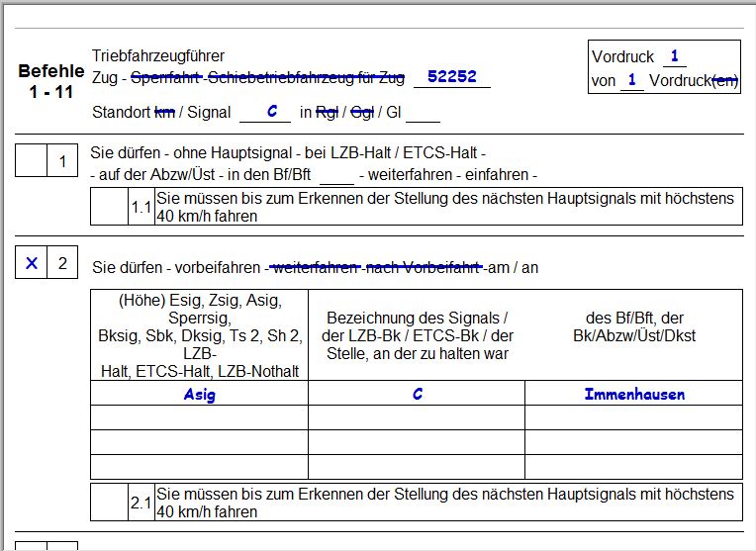Image resolution: width=756 pixels, height=551 pixels.
Task: Select the Asig table cell
Action: [x=199, y=394]
